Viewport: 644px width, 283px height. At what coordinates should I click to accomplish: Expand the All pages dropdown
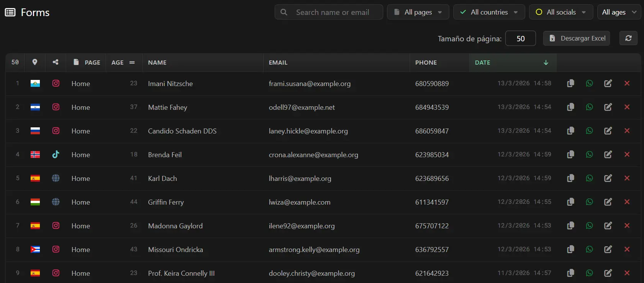[x=418, y=12]
